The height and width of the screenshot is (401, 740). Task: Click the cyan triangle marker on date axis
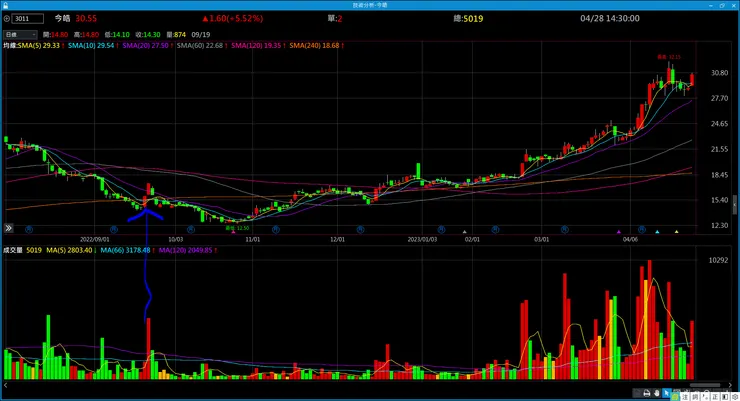coord(657,232)
